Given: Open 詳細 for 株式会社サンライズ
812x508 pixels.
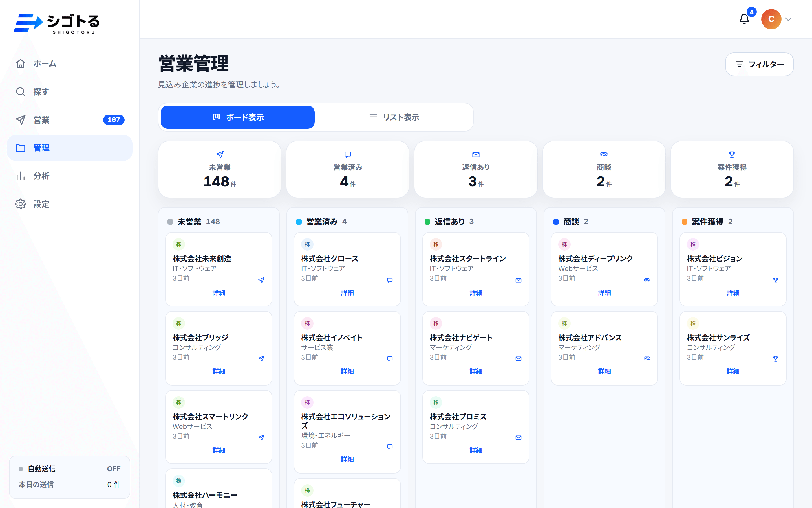Looking at the screenshot, I should [733, 371].
